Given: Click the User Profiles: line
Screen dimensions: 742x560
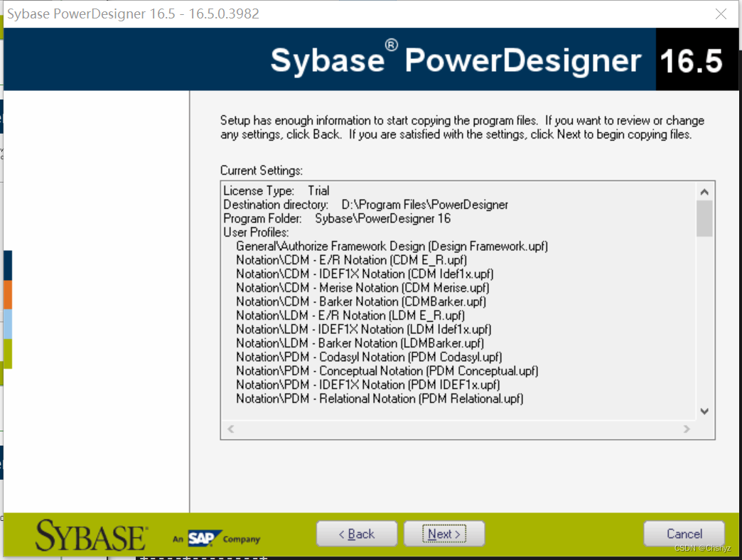Looking at the screenshot, I should (x=256, y=232).
